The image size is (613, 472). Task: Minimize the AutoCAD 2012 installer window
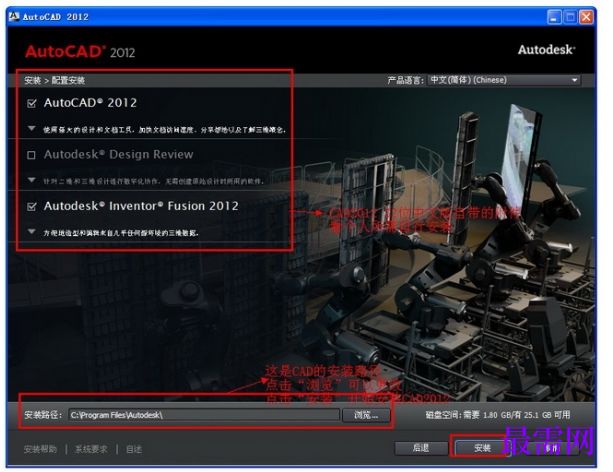554,17
